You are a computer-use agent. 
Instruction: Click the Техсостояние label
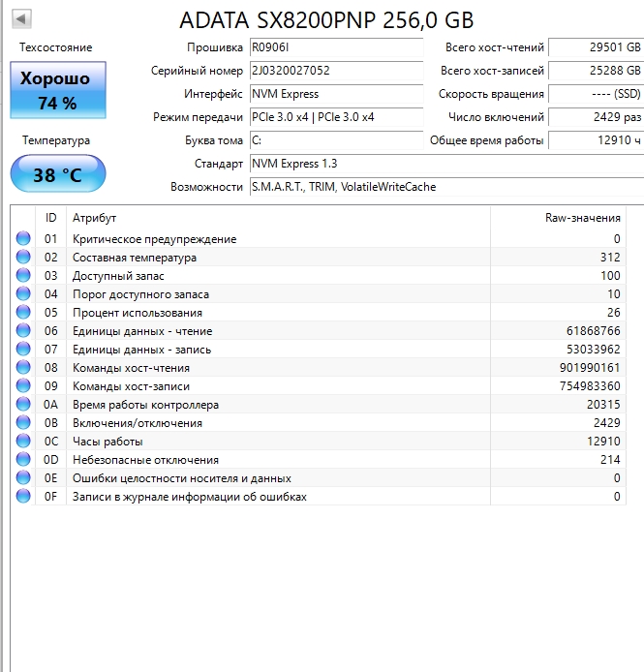pyautogui.click(x=56, y=47)
